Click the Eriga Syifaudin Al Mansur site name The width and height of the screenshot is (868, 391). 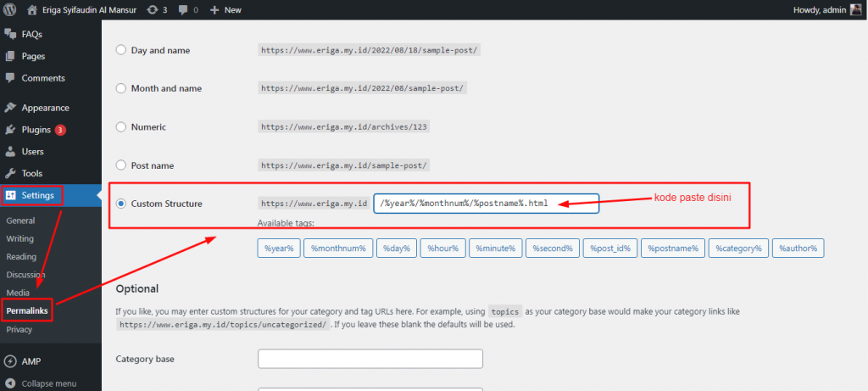(x=89, y=10)
